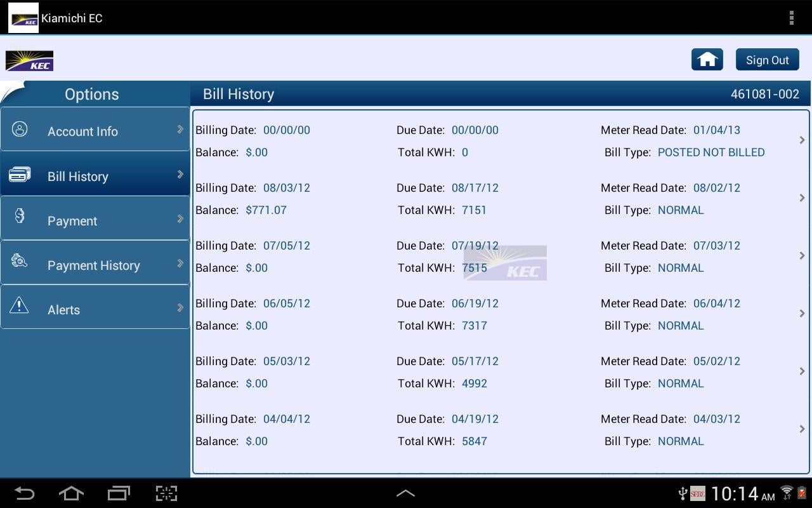The image size is (812, 508).
Task: Expand Payment History sidebar chevron
Action: coord(180,263)
